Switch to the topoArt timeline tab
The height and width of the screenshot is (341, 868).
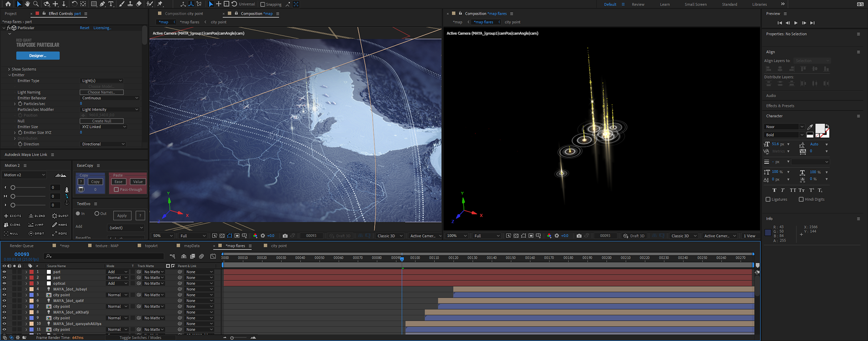click(x=151, y=246)
